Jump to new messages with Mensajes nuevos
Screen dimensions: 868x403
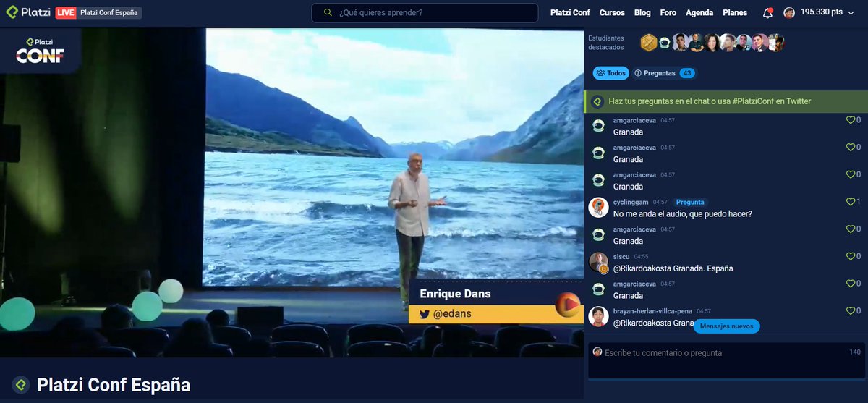[727, 326]
